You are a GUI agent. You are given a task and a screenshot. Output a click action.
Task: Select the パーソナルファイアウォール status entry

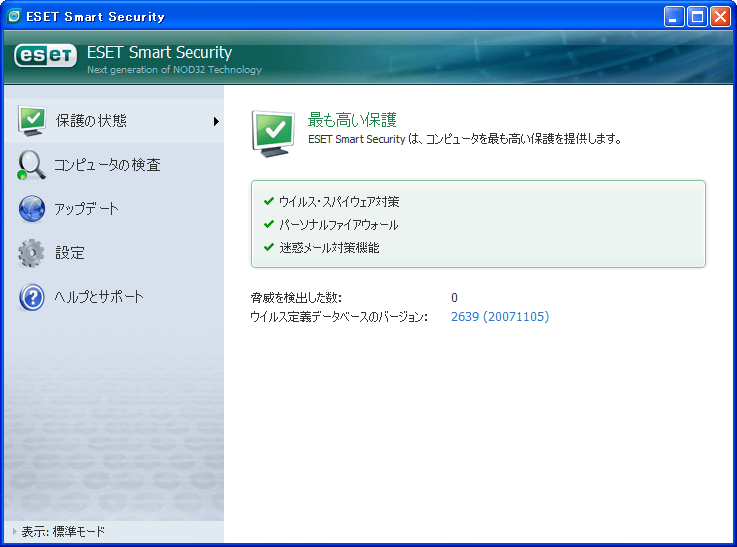338,225
